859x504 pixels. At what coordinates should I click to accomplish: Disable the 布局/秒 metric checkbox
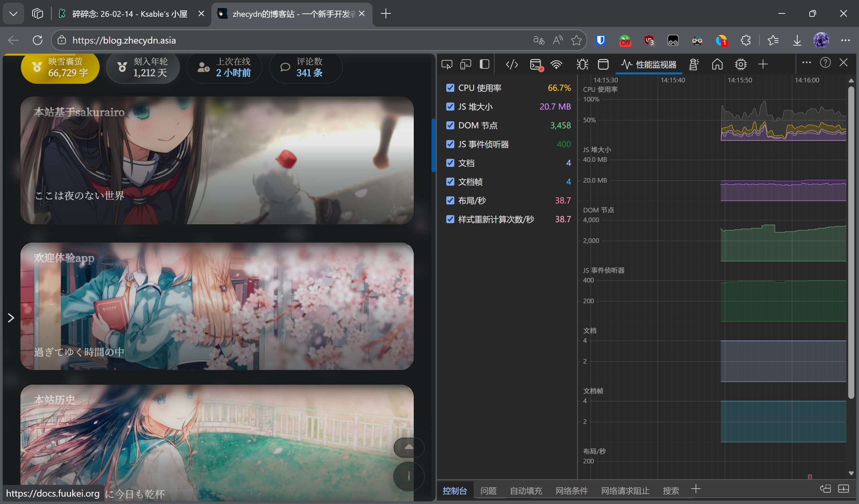pos(450,200)
